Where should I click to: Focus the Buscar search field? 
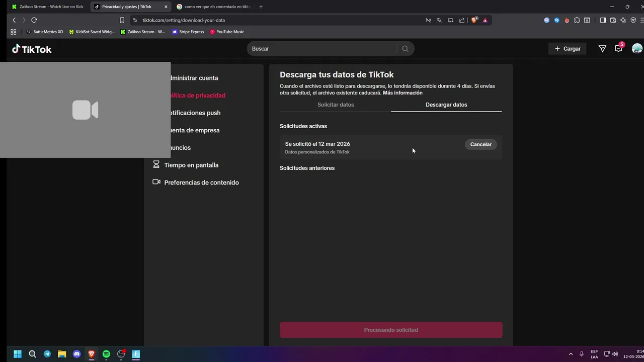[322, 49]
